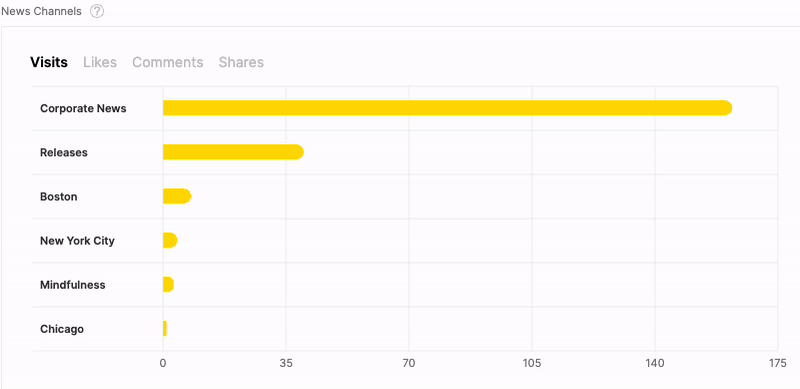800x389 pixels.
Task: Select the Boston visits bar
Action: (177, 197)
